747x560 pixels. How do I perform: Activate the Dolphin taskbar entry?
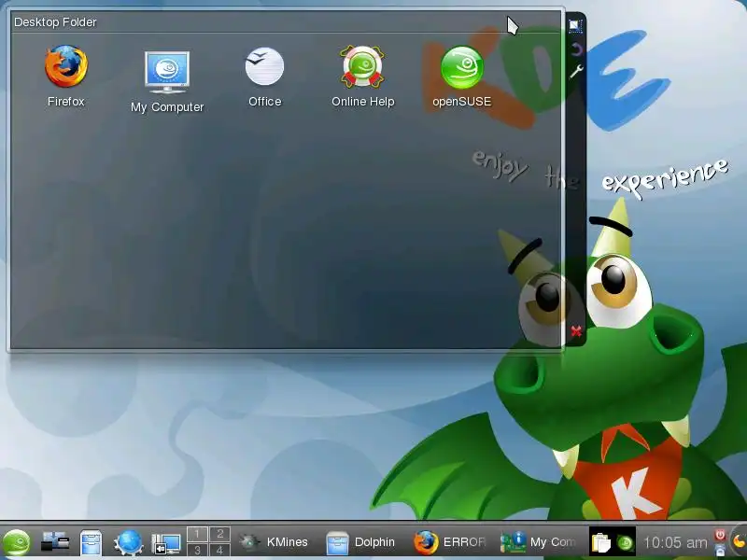pyautogui.click(x=361, y=542)
